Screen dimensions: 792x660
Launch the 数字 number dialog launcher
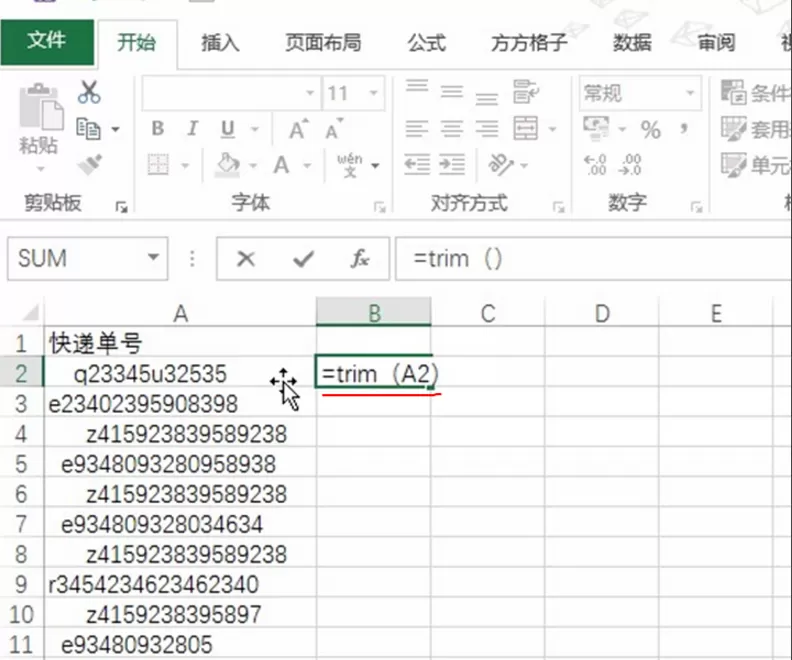pyautogui.click(x=697, y=206)
